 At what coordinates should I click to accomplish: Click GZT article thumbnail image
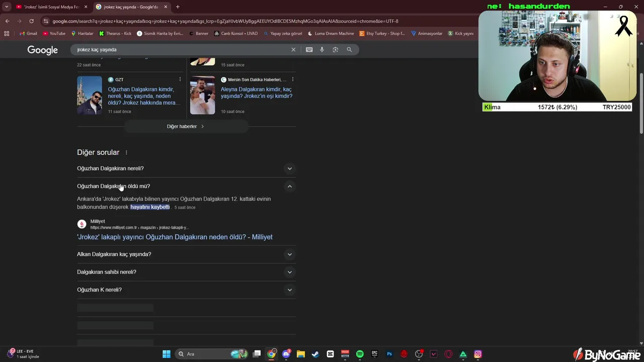tap(90, 95)
